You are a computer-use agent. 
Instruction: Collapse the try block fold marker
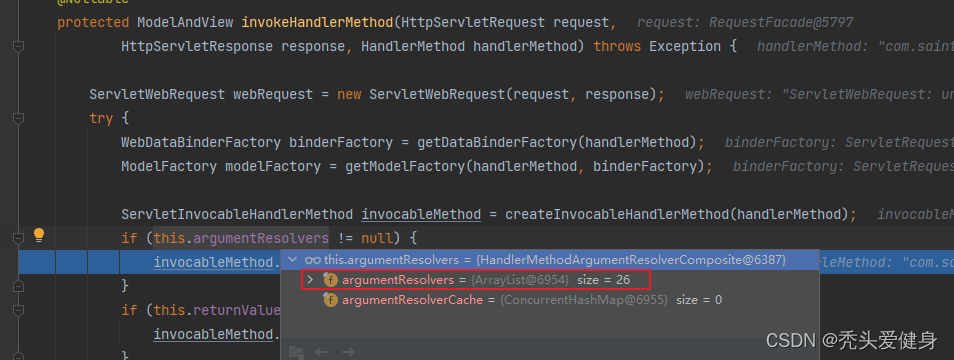pos(19,118)
